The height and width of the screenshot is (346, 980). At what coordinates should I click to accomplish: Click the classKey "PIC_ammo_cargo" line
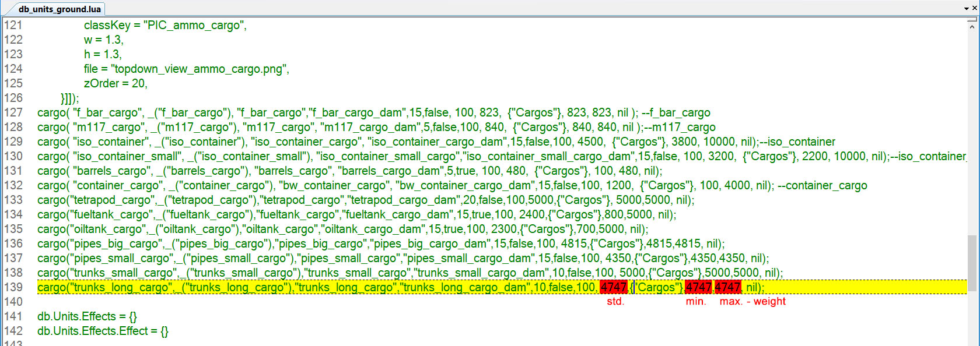coord(165,25)
